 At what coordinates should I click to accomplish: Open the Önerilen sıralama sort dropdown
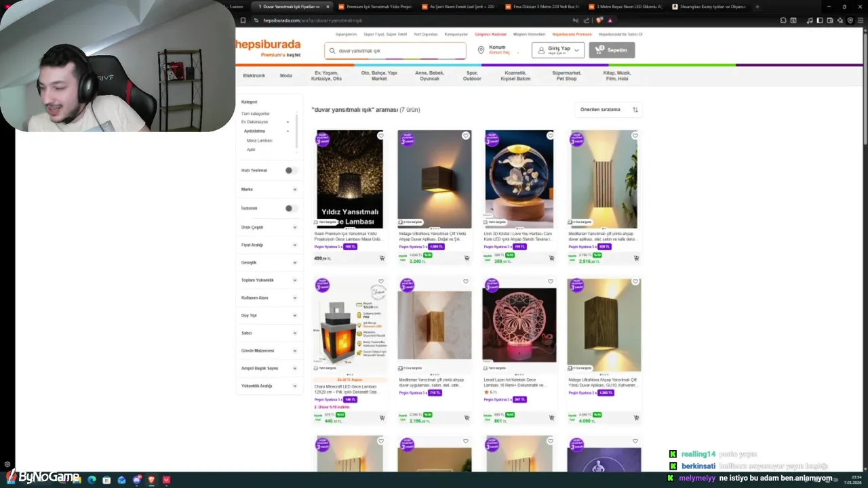609,109
